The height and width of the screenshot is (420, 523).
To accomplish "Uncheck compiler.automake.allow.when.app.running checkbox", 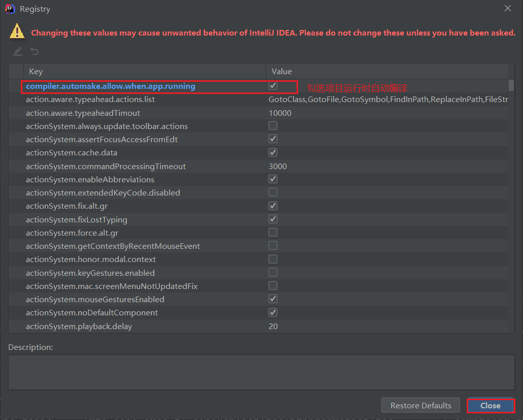I will [273, 86].
